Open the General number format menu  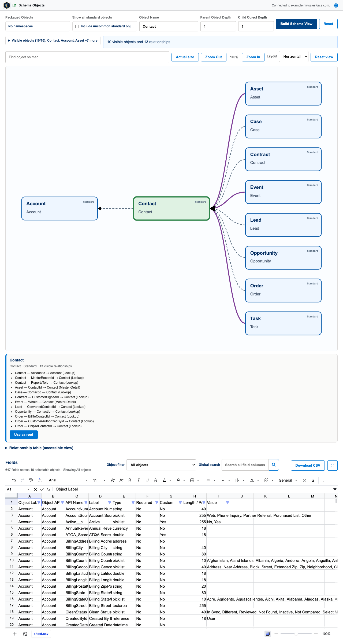tap(288, 480)
